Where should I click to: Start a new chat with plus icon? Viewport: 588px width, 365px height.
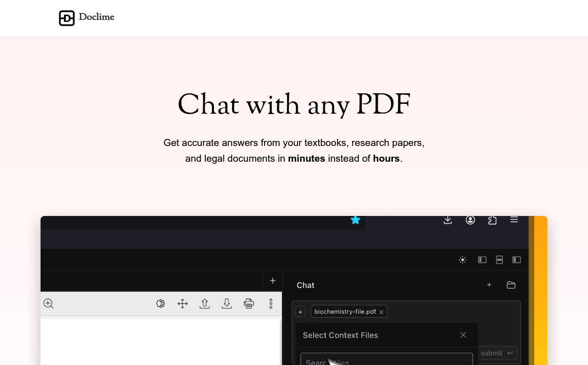tap(489, 285)
